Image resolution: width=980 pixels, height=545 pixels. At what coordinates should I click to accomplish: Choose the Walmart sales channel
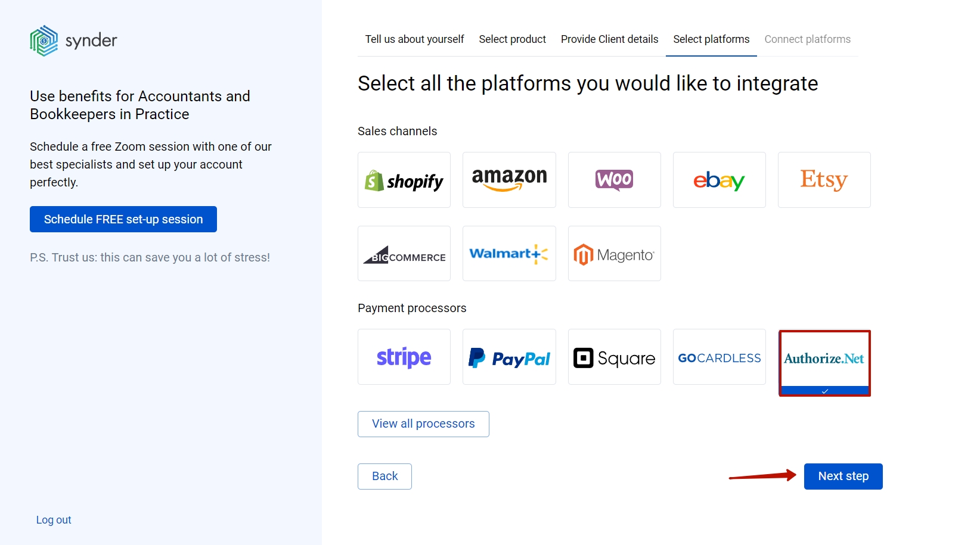click(x=509, y=253)
